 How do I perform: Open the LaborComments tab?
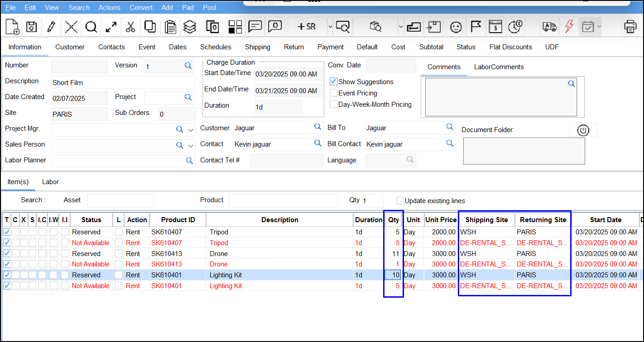pyautogui.click(x=499, y=67)
